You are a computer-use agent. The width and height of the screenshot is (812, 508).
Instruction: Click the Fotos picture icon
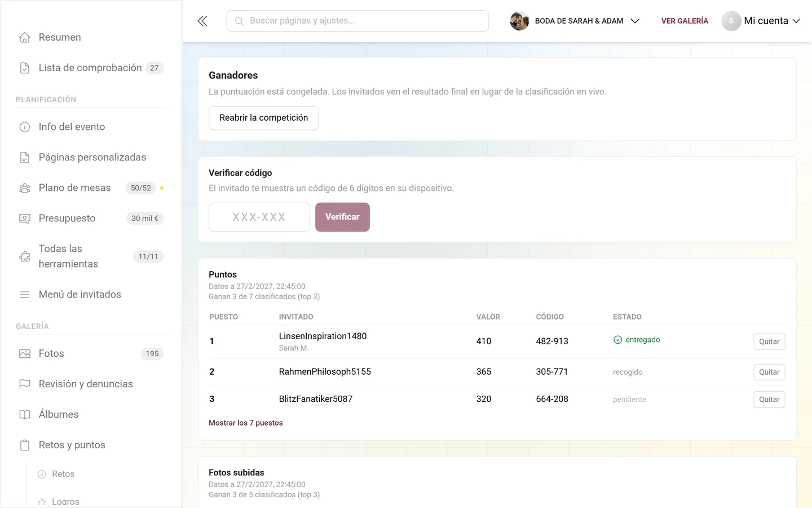[25, 353]
